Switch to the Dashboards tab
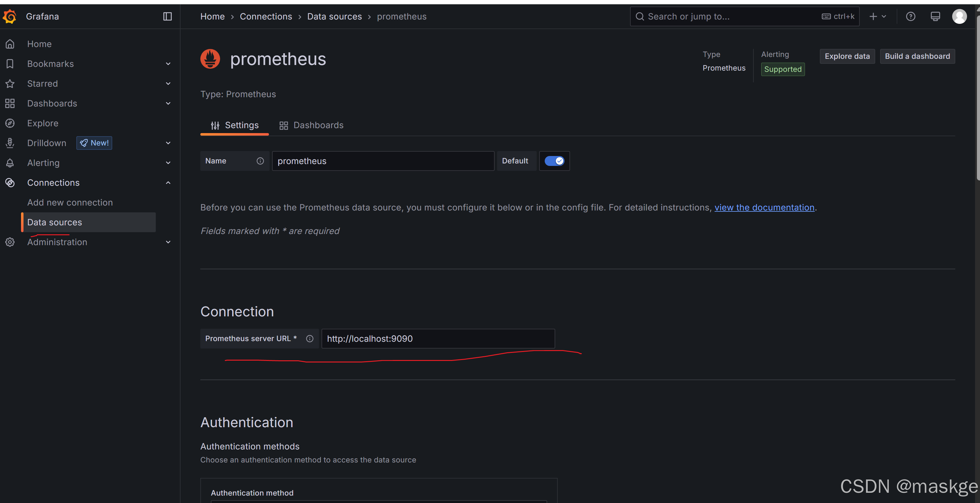 pyautogui.click(x=311, y=125)
